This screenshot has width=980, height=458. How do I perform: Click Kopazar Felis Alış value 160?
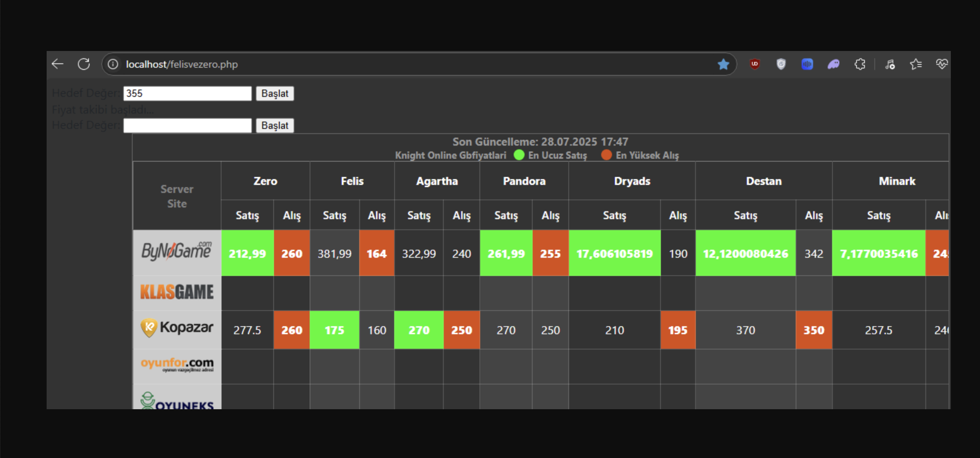click(377, 330)
